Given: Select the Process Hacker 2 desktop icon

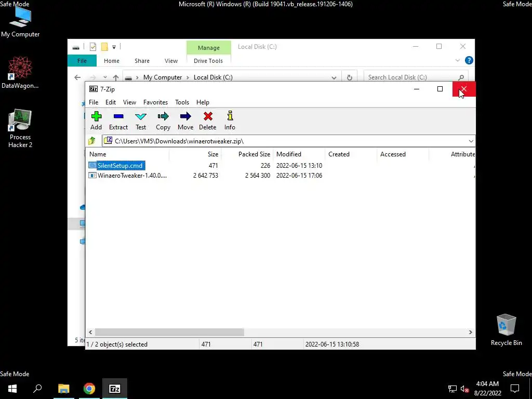Looking at the screenshot, I should coord(20,128).
